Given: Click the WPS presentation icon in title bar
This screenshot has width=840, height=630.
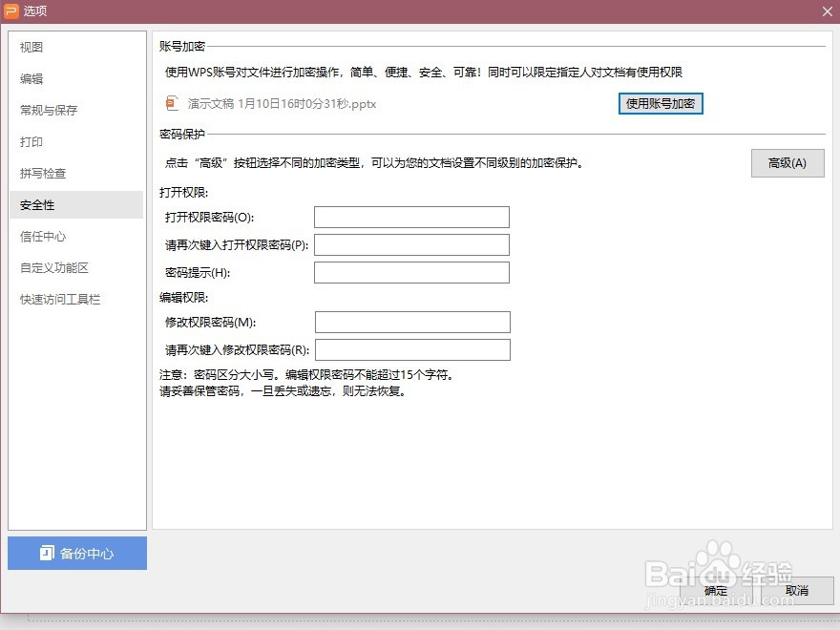Looking at the screenshot, I should (x=11, y=10).
